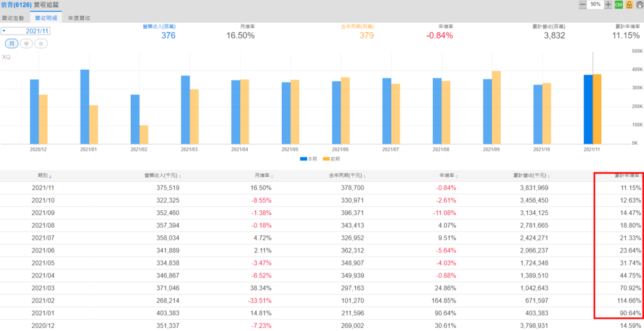Image resolution: width=644 pixels, height=331 pixels.
Task: Click the summary 累計營收 value 3,832
Action: click(x=555, y=35)
